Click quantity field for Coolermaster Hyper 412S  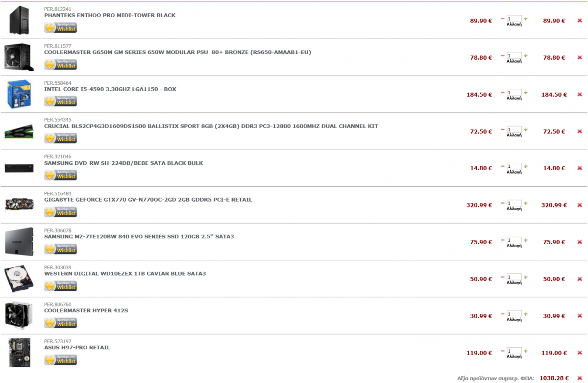[x=514, y=314]
